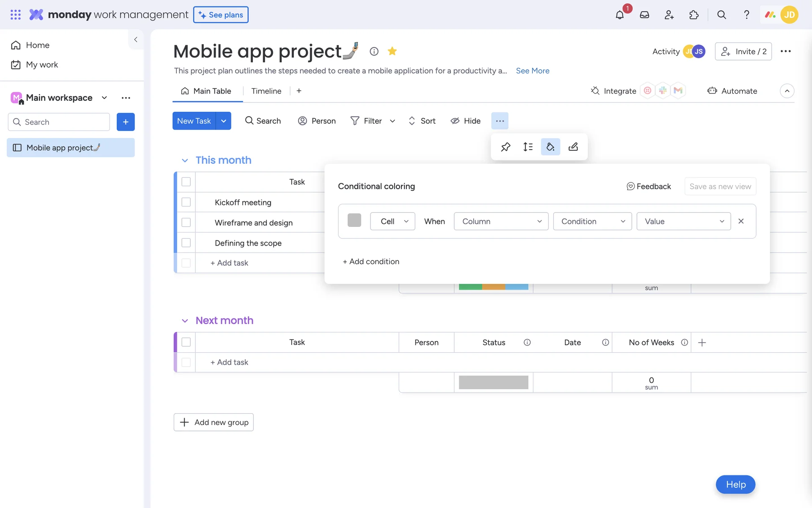Toggle the favorite star for the board
Image resolution: width=812 pixels, height=508 pixels.
click(392, 51)
